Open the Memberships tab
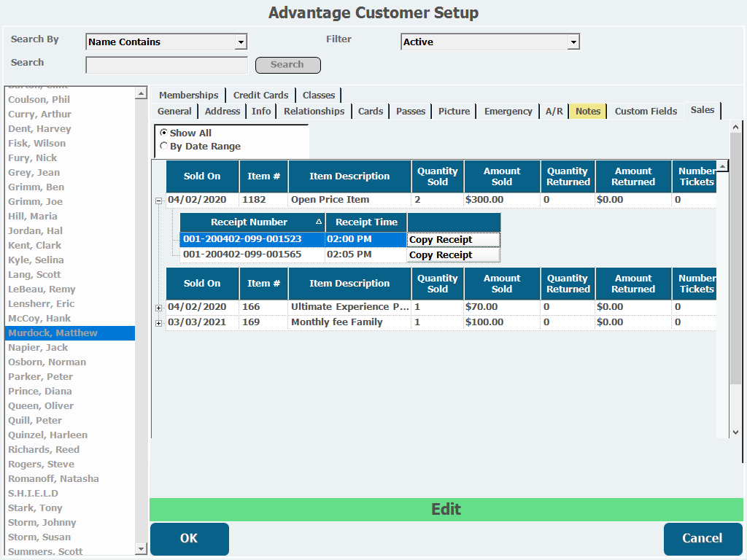Viewport: 747px width, 560px height. coord(188,96)
